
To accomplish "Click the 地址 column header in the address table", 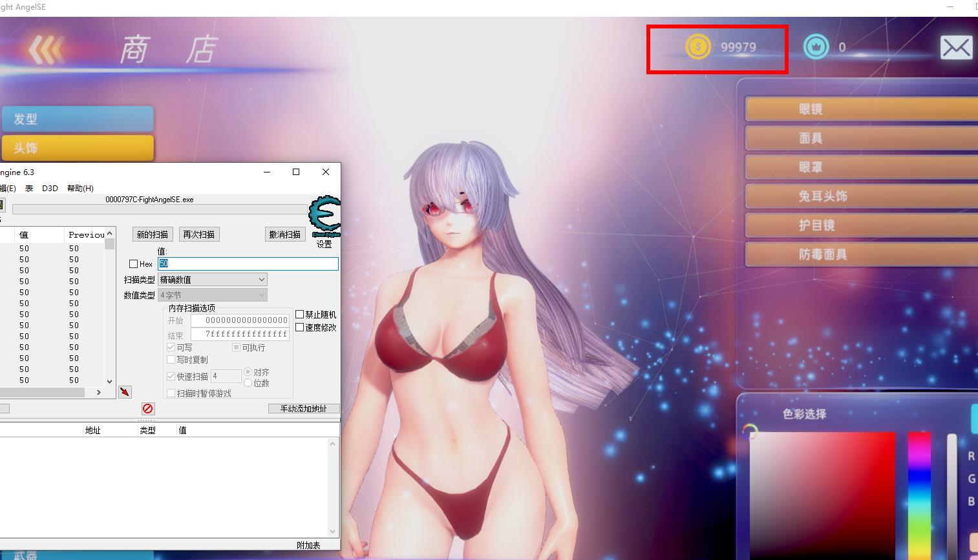I will click(x=93, y=430).
